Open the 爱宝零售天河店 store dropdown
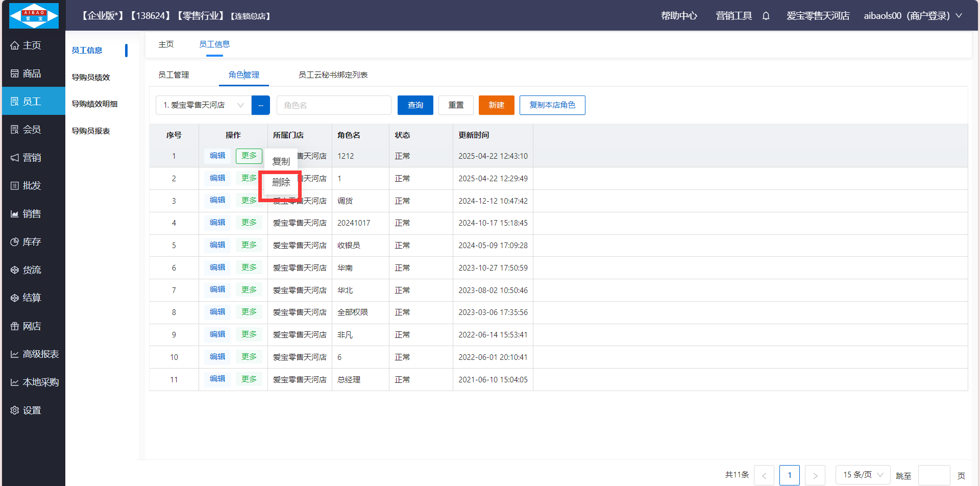Viewport: 980px width, 486px height. (x=204, y=105)
